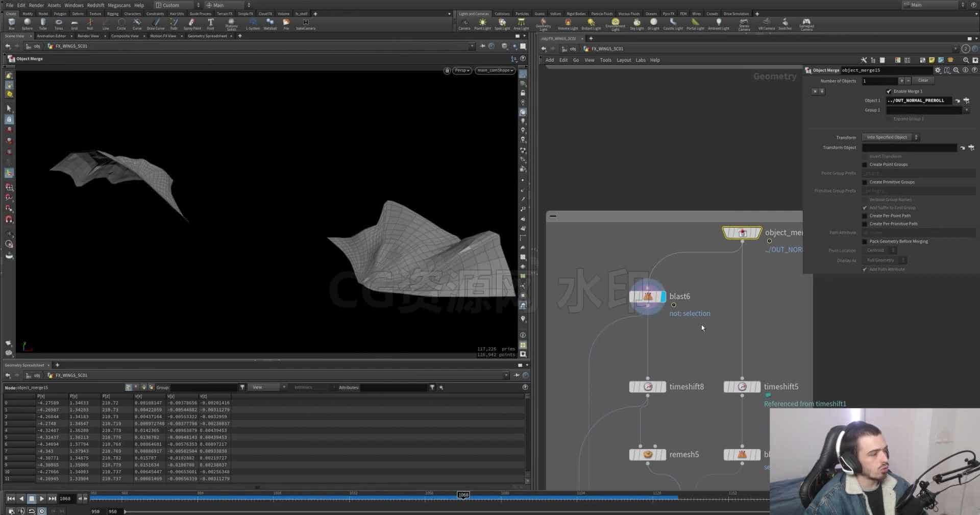980x515 pixels.
Task: Select the Font shelf tool
Action: tap(210, 24)
